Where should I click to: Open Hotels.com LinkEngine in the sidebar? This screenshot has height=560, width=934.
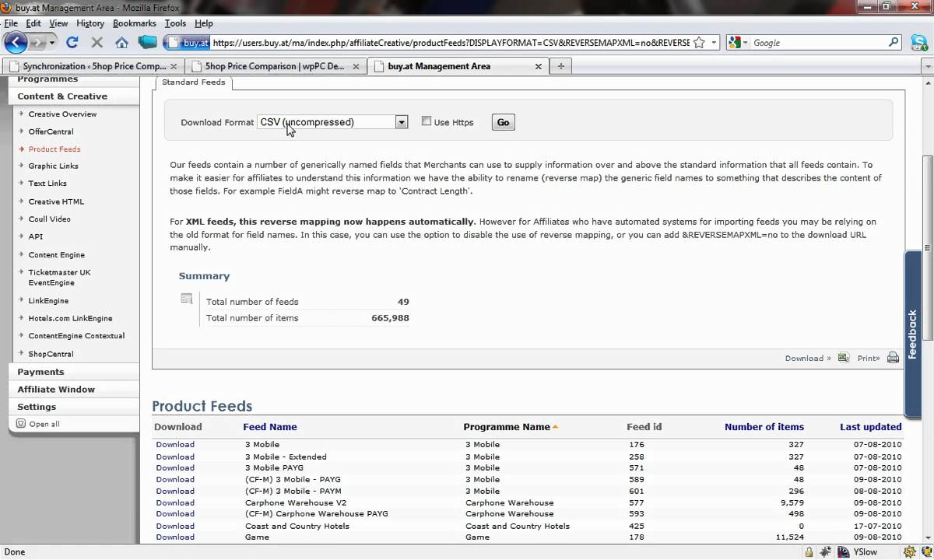(x=70, y=318)
